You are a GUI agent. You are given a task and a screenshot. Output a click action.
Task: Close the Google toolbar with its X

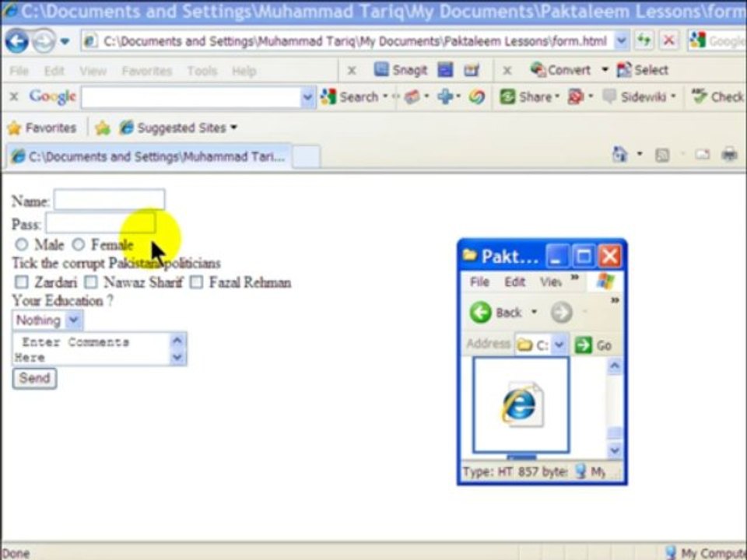coord(14,96)
